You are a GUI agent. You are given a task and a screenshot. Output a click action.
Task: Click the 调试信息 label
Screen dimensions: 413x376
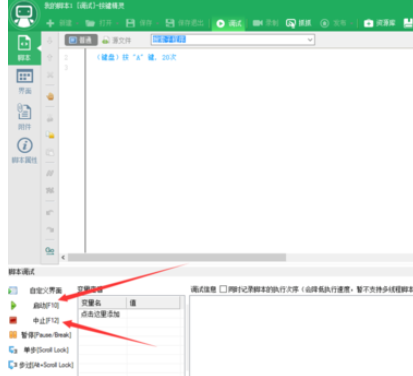coord(203,289)
